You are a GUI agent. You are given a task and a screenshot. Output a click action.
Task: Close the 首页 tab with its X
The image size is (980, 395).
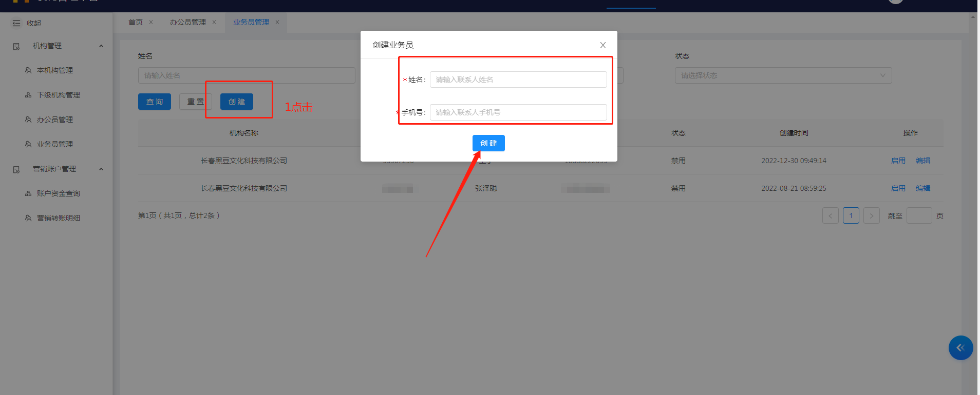[151, 22]
